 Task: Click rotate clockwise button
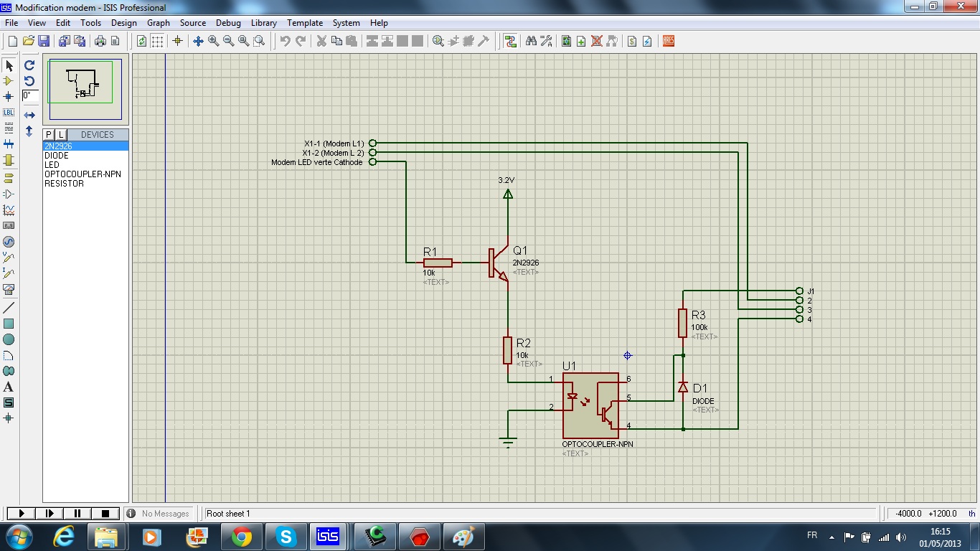tap(29, 65)
